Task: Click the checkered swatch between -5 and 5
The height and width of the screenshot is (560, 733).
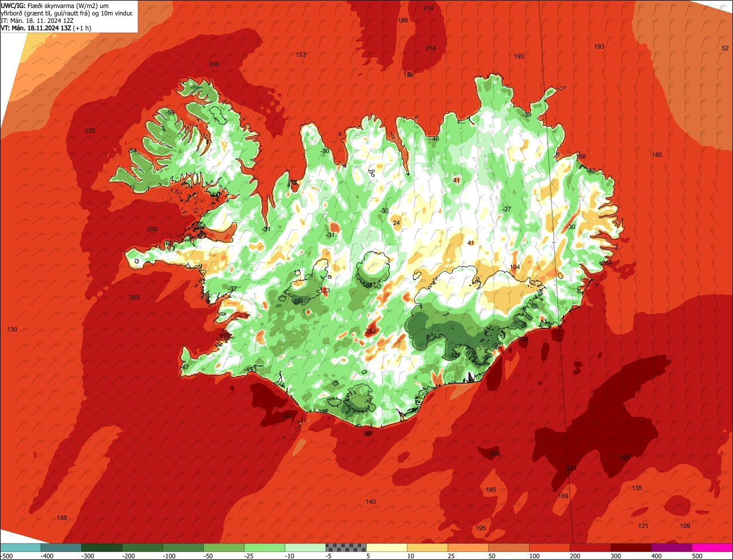Action: (346, 547)
